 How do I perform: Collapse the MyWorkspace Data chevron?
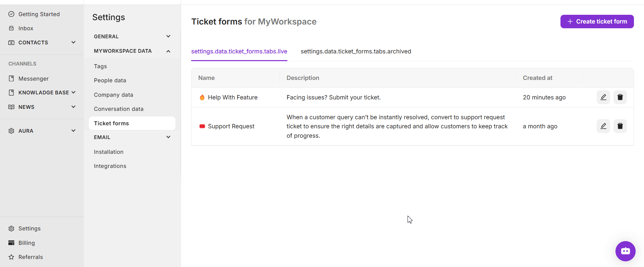[x=168, y=51]
